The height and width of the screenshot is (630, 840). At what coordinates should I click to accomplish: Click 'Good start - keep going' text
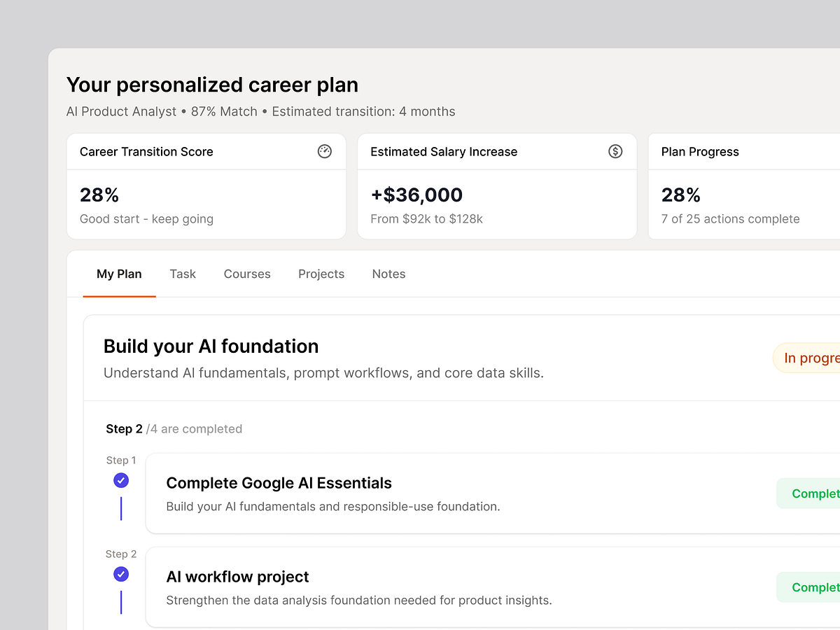146,218
